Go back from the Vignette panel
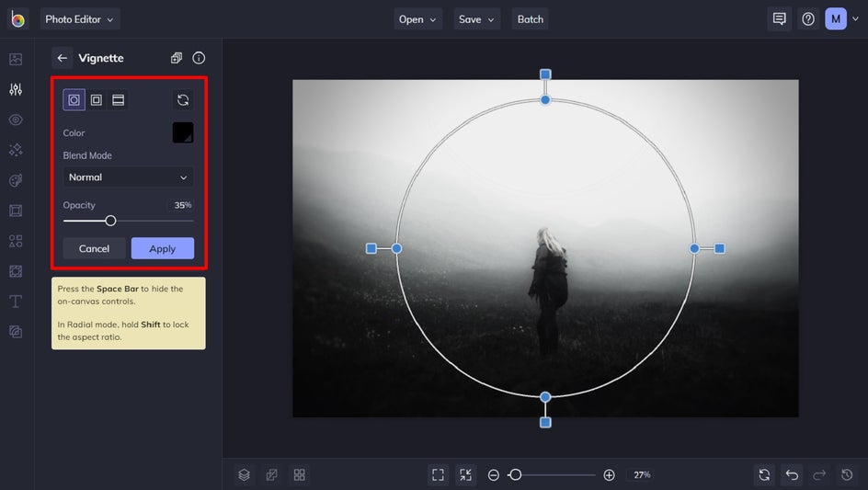The width and height of the screenshot is (868, 490). pyautogui.click(x=62, y=58)
